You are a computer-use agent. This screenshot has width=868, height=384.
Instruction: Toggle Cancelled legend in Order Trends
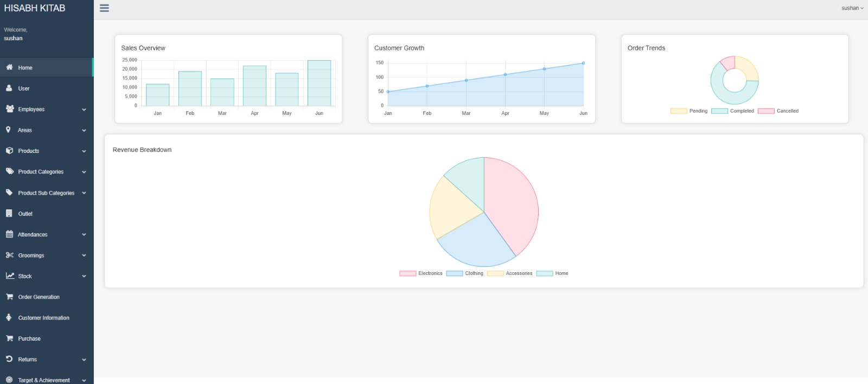(x=778, y=111)
